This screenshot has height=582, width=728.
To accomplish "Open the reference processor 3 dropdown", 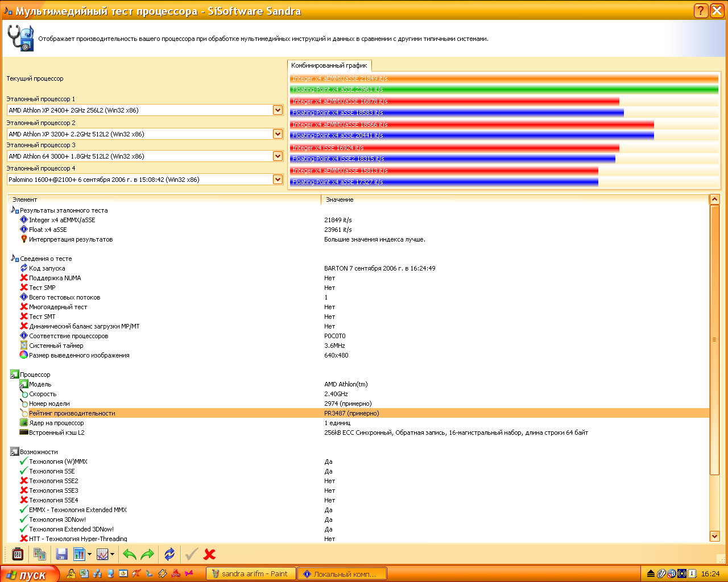I will 278,156.
